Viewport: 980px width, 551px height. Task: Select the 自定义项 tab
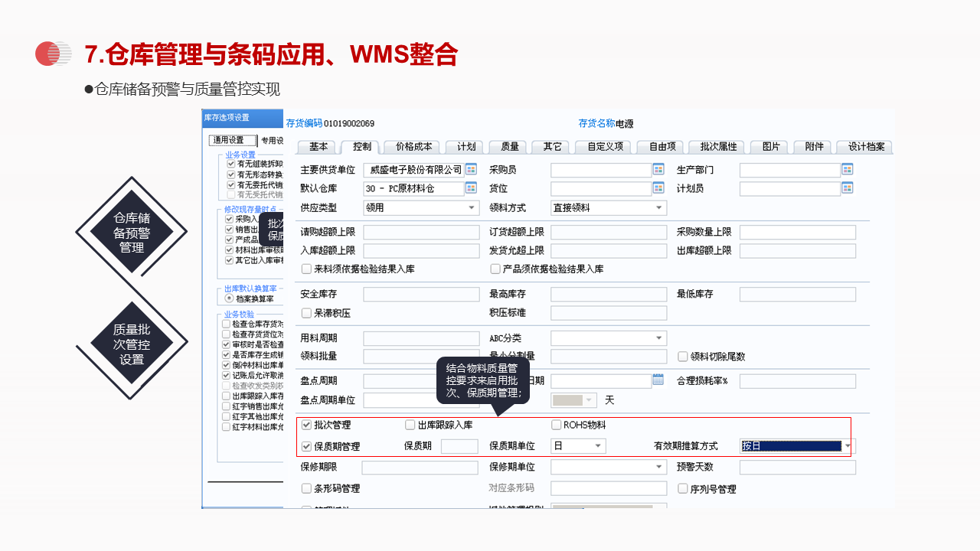click(x=604, y=147)
